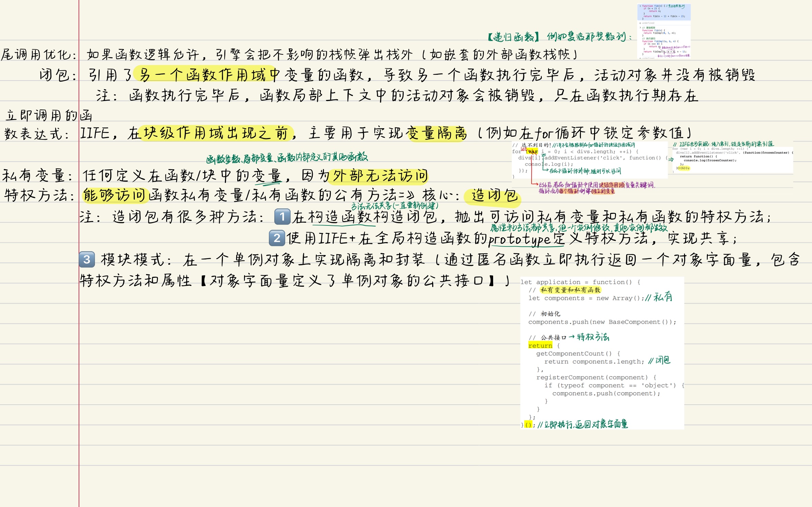Open the Fibonacci code screenshot thumbnail
Screen dimensions: 812x507
[664, 31]
